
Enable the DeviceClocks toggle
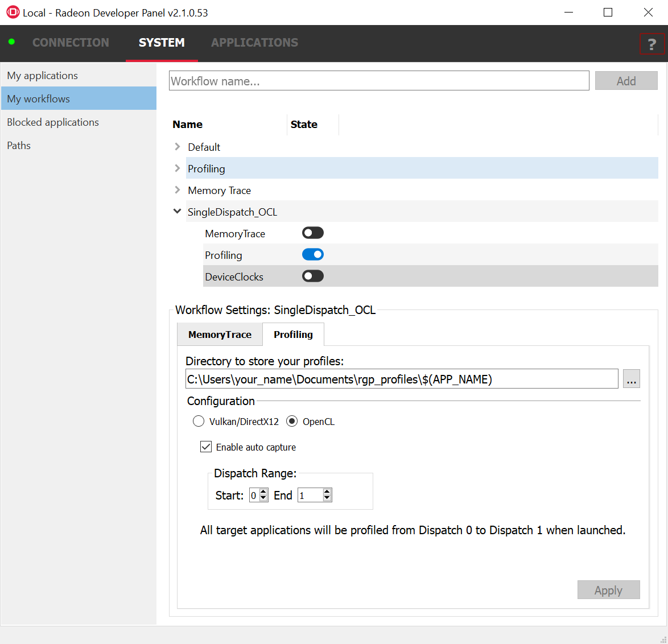tap(312, 276)
